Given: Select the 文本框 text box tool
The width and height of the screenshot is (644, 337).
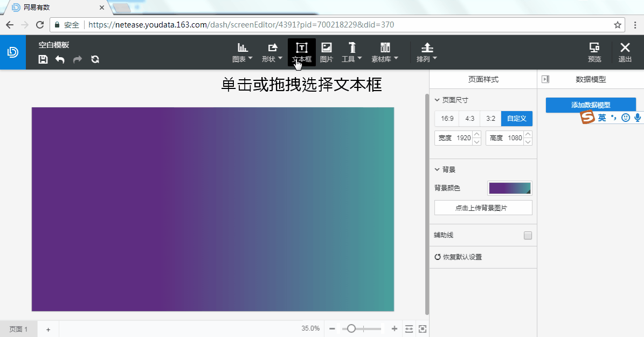Looking at the screenshot, I should point(302,52).
